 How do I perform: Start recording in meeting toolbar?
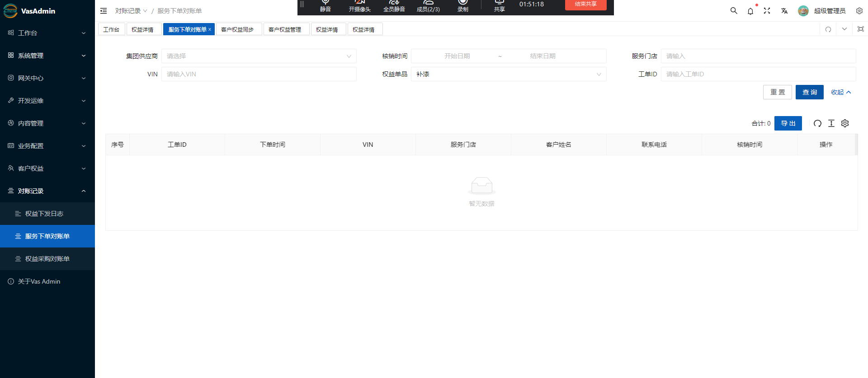pos(463,6)
